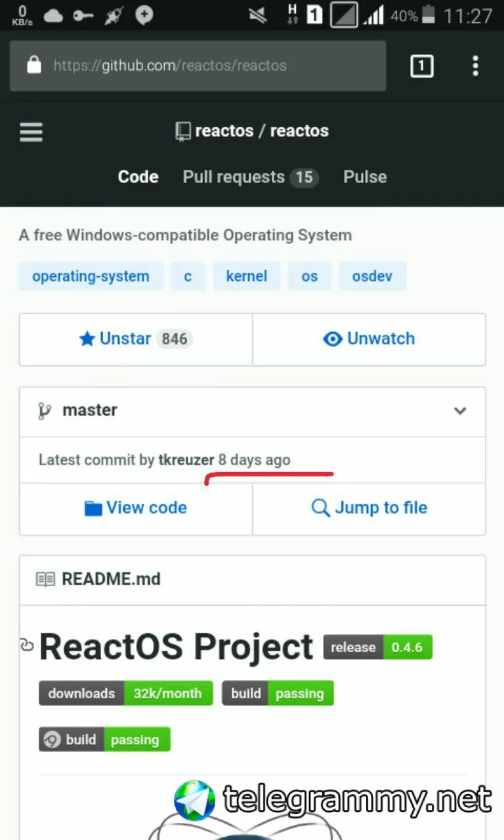The image size is (504, 840).
Task: Open the hamburger navigation menu
Action: [x=31, y=132]
